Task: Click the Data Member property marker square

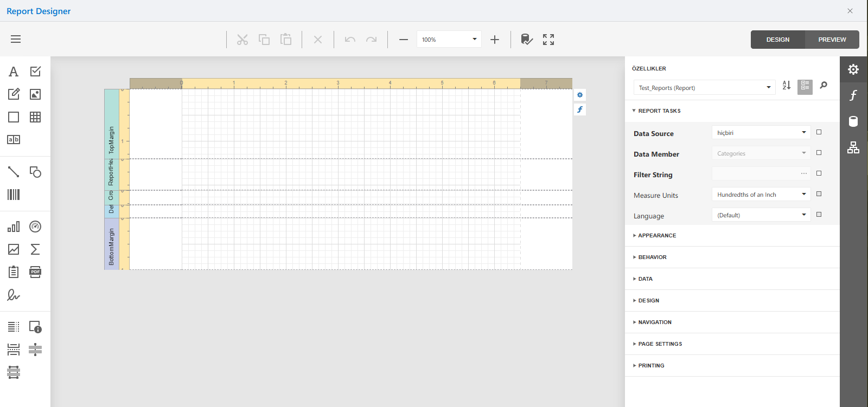Action: coord(819,153)
